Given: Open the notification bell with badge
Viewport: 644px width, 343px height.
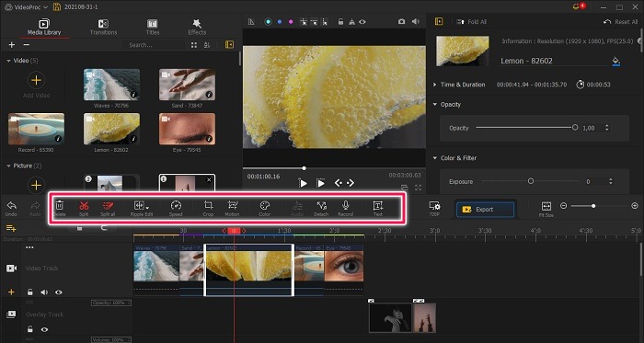Looking at the screenshot, I should pos(579,7).
